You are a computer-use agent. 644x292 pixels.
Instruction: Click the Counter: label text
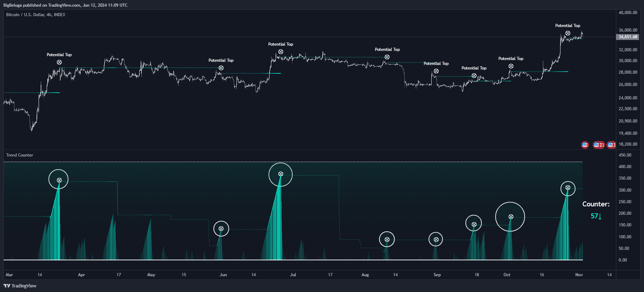tap(596, 204)
